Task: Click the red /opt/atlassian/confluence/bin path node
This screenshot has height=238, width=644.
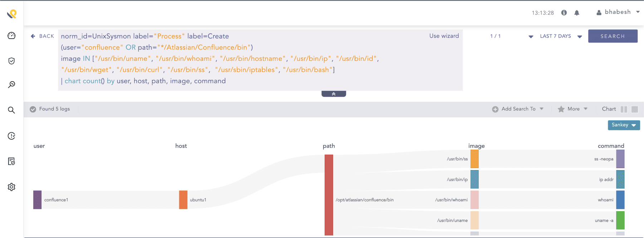Action: pyautogui.click(x=328, y=195)
